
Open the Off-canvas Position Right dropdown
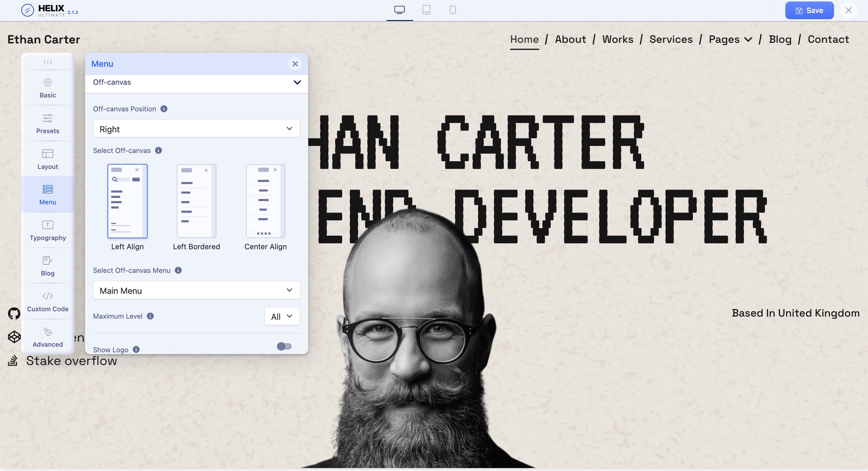(196, 129)
